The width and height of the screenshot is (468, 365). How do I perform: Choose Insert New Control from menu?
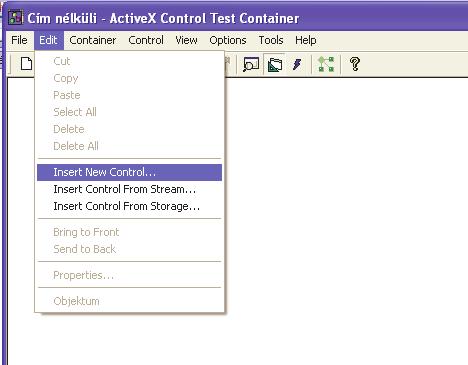pyautogui.click(x=129, y=172)
